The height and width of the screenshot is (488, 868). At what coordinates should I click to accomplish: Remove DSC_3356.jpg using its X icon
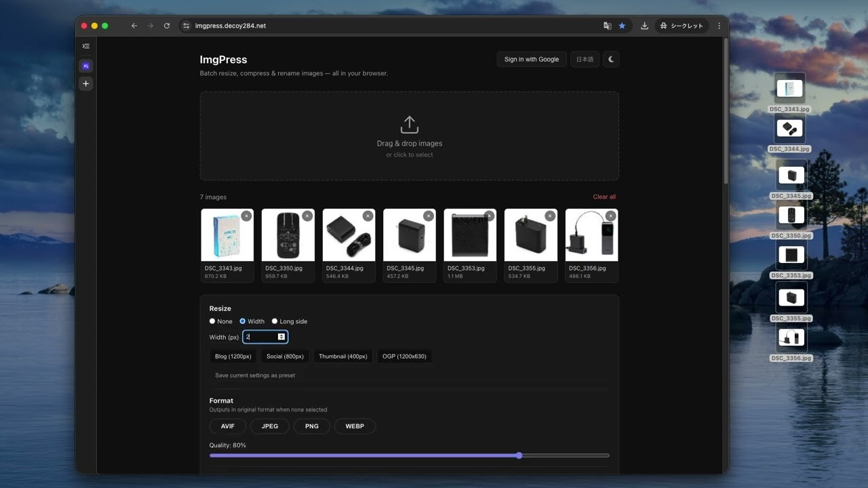point(610,216)
